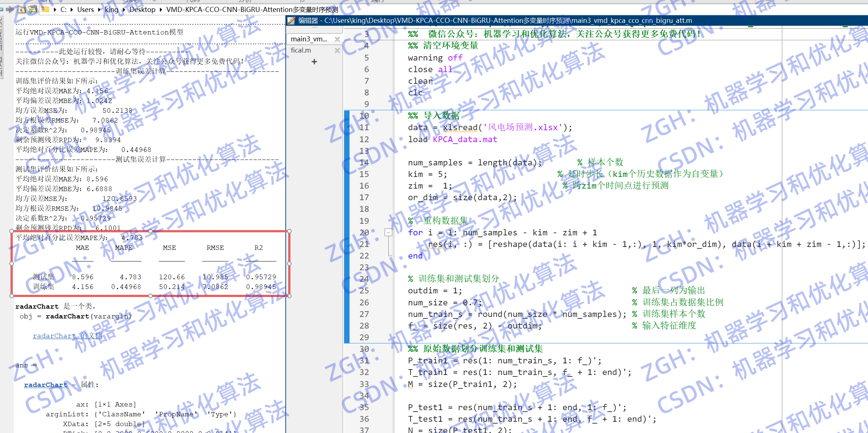Expand the dropdown arrow before Users
Image resolution: width=868 pixels, height=433 pixels.
tap(72, 10)
